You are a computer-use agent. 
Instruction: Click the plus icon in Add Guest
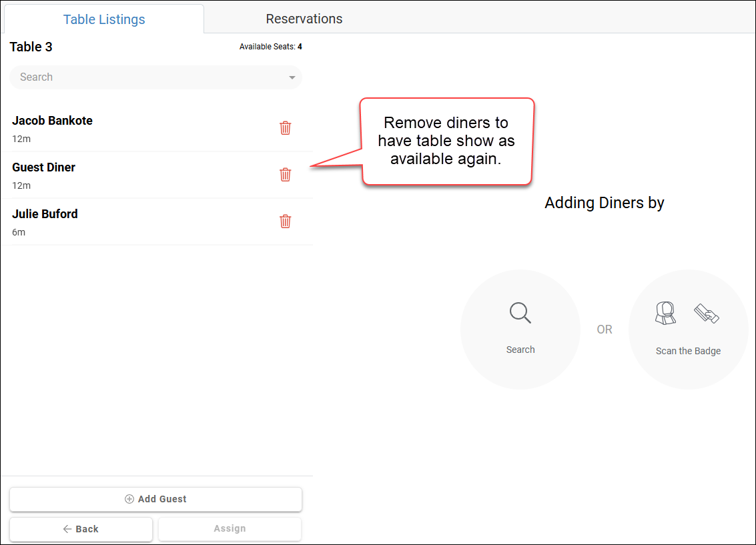[129, 499]
